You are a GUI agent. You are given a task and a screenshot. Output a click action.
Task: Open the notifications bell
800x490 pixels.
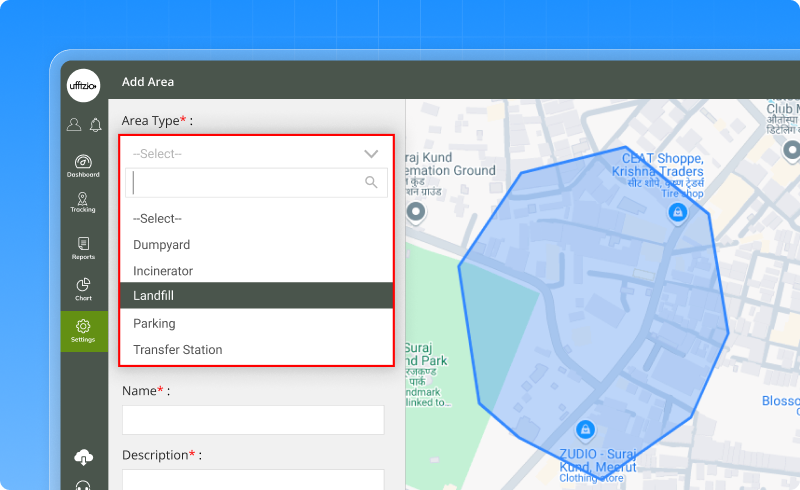[95, 125]
